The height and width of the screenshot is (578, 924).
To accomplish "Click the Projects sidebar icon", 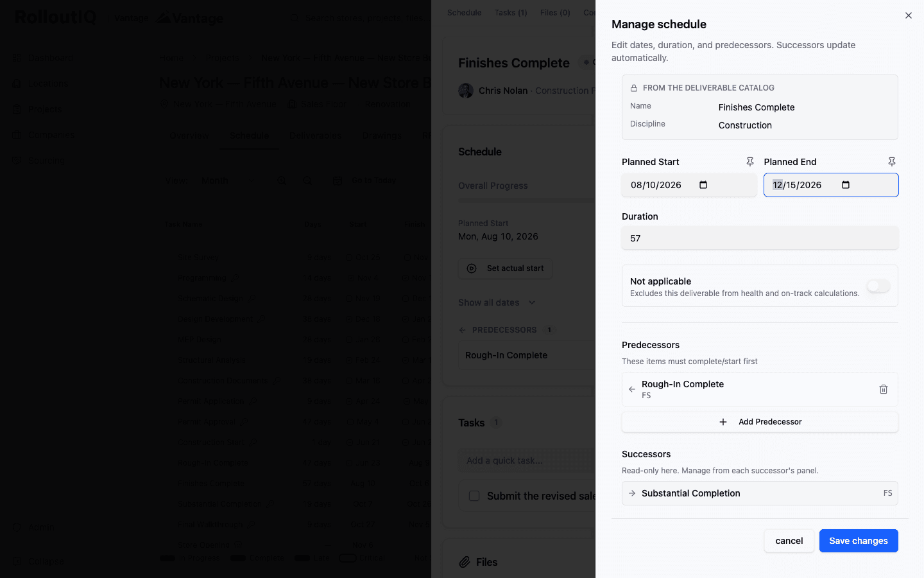I will coord(17,109).
